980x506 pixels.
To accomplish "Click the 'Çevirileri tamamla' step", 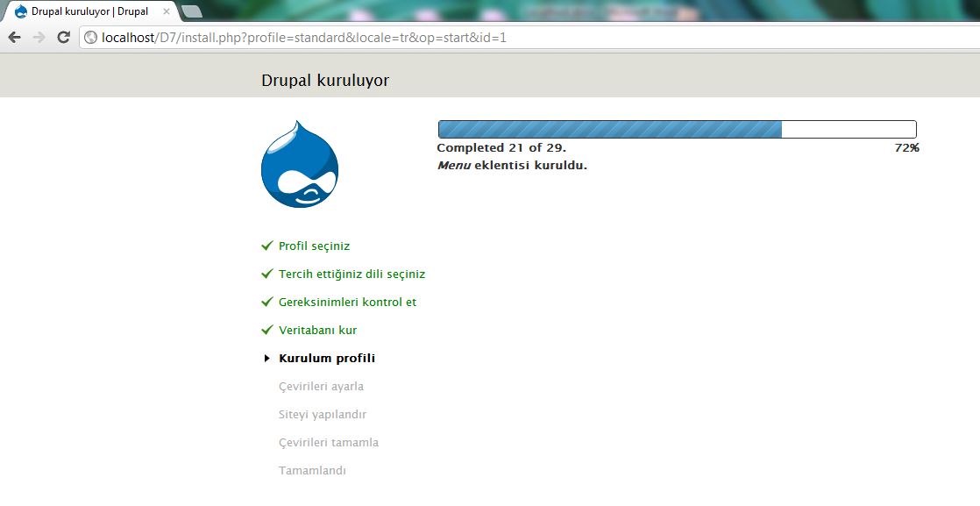I will pos(329,443).
